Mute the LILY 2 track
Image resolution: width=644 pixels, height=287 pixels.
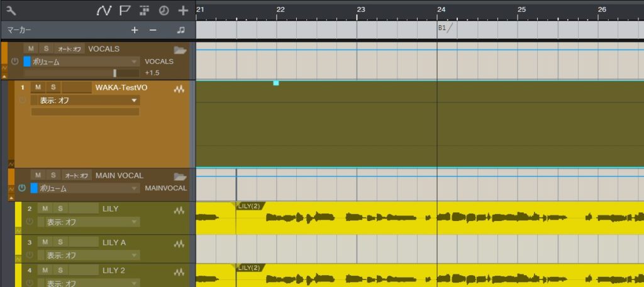pyautogui.click(x=45, y=270)
